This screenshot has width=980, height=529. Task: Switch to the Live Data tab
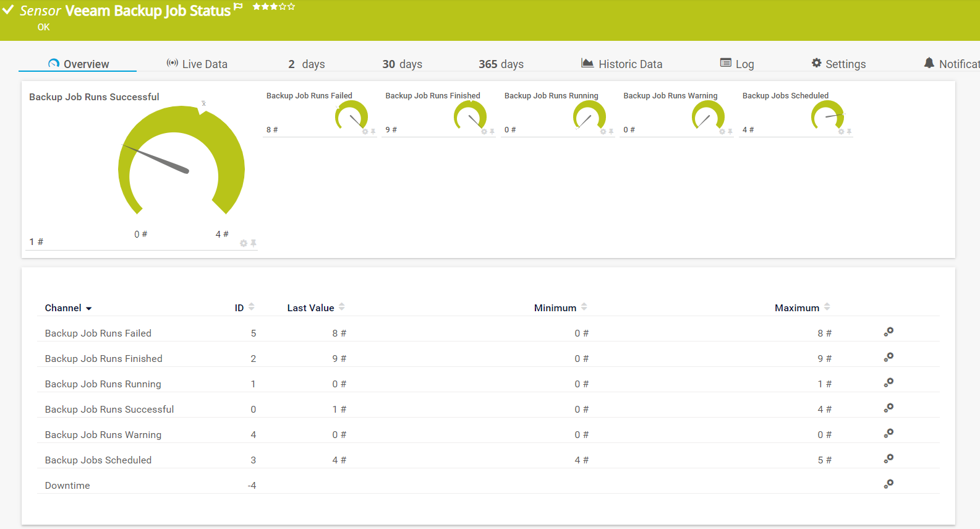click(197, 64)
